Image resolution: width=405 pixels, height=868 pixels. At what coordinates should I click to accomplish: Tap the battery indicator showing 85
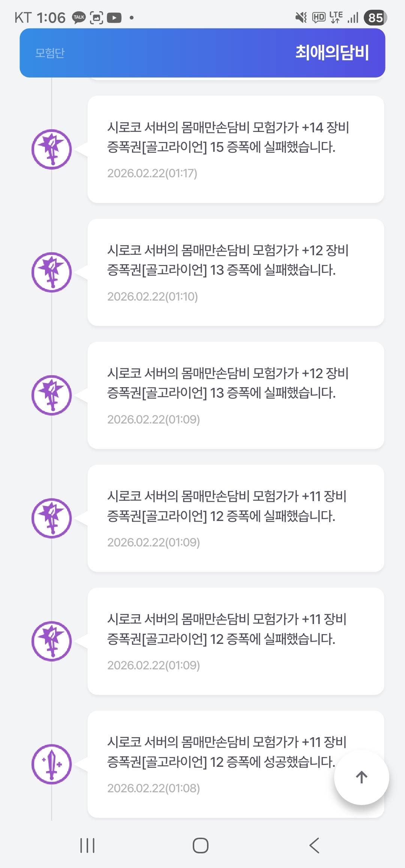[x=375, y=18]
